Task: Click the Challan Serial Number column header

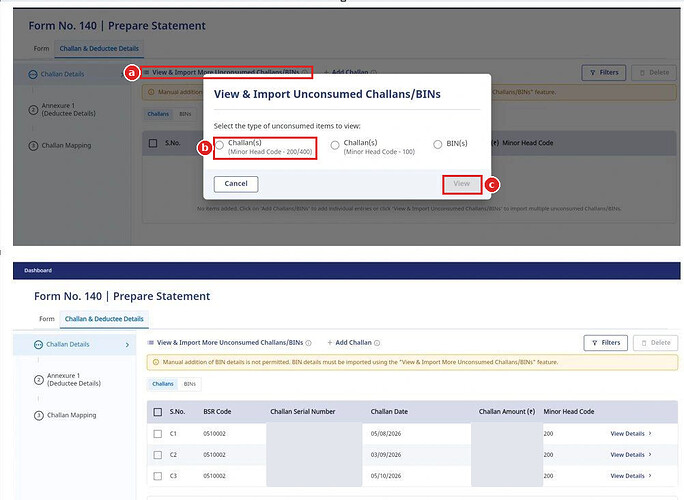Action: [x=303, y=411]
